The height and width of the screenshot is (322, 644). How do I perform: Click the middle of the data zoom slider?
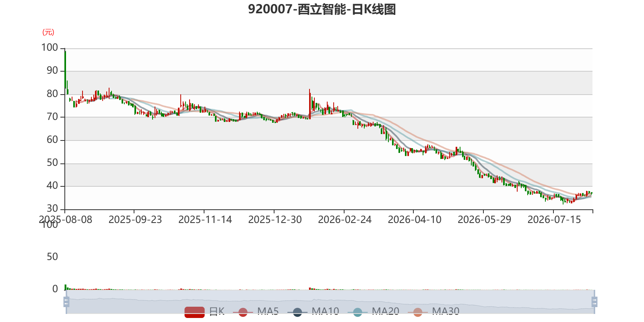point(330,301)
